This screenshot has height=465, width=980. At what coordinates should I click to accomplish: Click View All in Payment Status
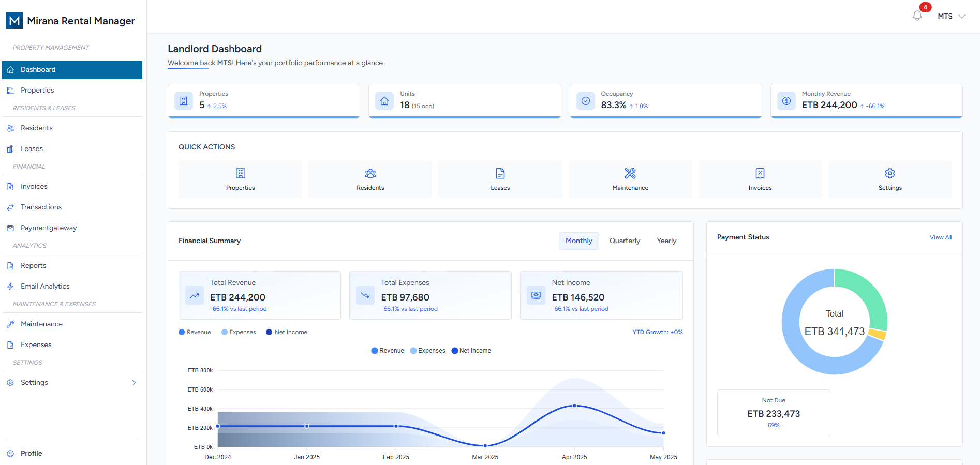tap(941, 237)
